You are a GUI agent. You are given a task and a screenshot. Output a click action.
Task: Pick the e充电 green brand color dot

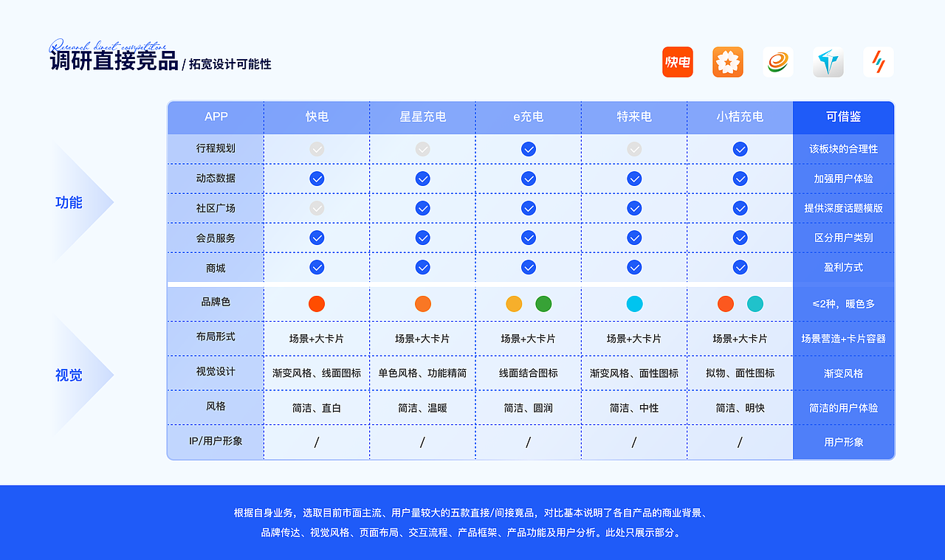[543, 304]
